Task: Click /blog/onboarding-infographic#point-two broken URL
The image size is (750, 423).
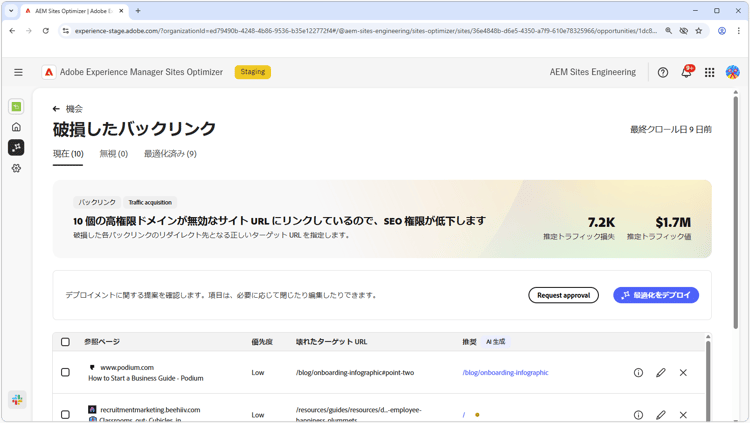Action: (355, 373)
